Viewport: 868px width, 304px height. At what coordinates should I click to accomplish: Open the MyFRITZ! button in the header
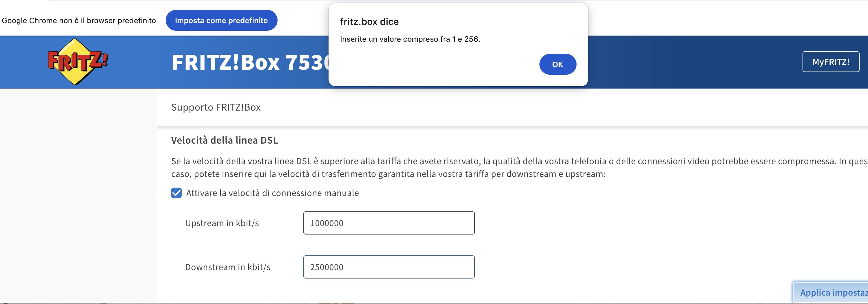tap(831, 62)
